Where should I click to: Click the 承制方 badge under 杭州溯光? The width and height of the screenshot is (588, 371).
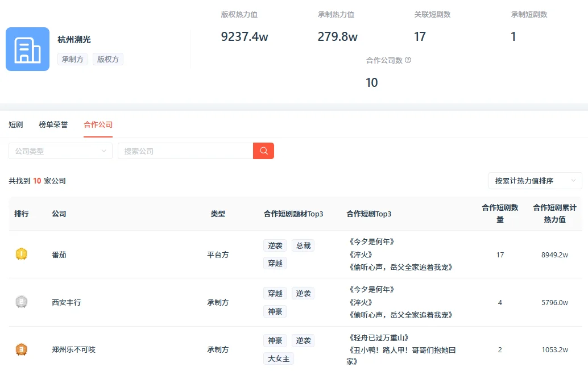point(72,59)
